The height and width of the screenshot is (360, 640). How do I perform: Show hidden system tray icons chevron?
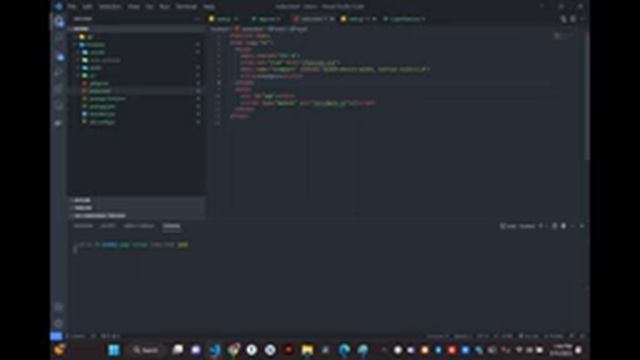click(x=383, y=350)
